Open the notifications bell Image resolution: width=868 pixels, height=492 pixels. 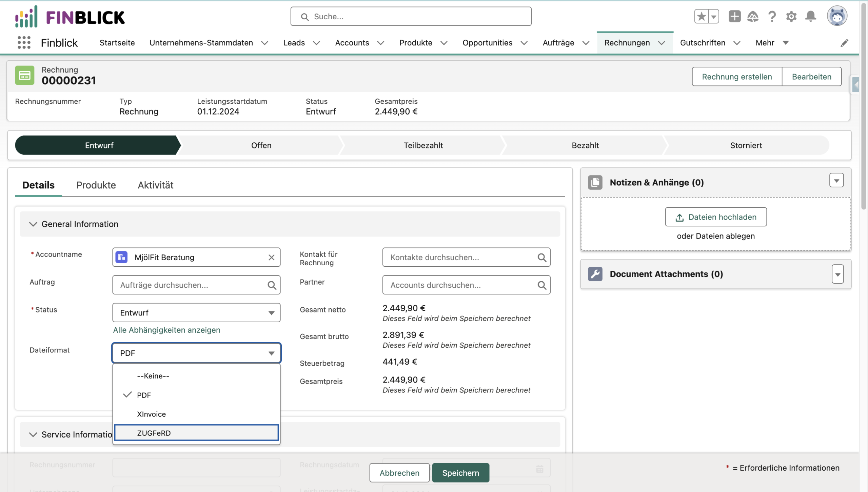pos(811,16)
